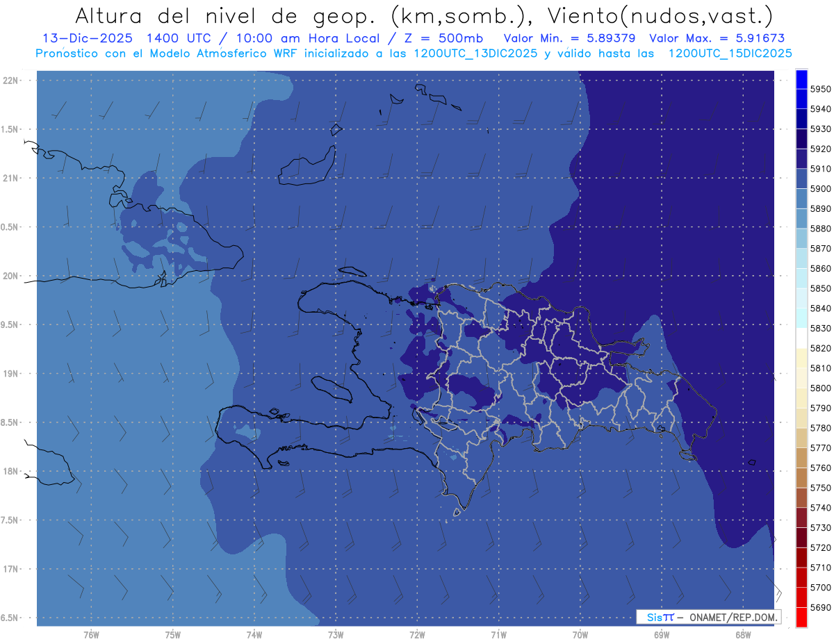The height and width of the screenshot is (644, 834).
Task: Click the '21N' latitude label
Action: [10, 178]
